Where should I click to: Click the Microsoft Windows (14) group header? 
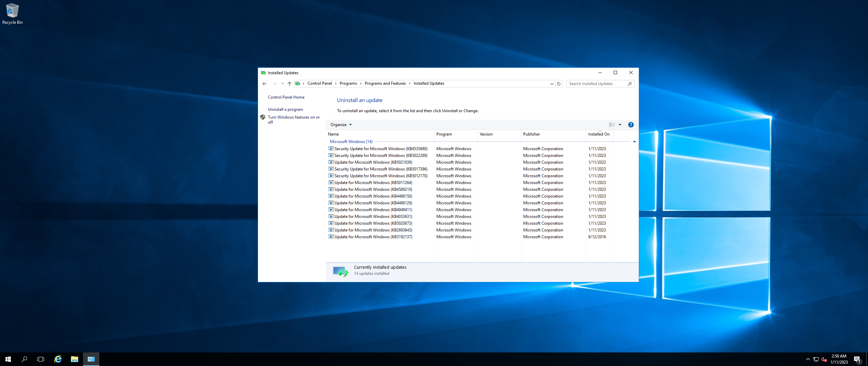351,142
